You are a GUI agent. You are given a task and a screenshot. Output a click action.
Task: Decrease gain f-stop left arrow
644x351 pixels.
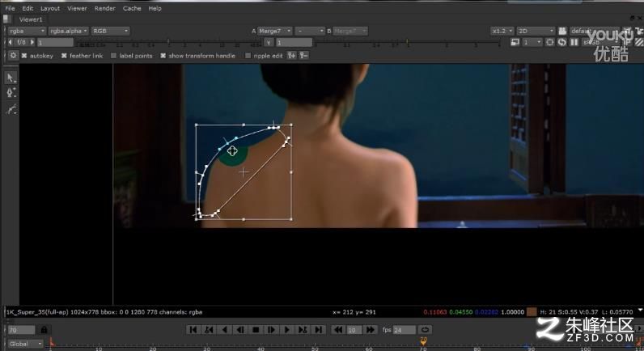11,42
